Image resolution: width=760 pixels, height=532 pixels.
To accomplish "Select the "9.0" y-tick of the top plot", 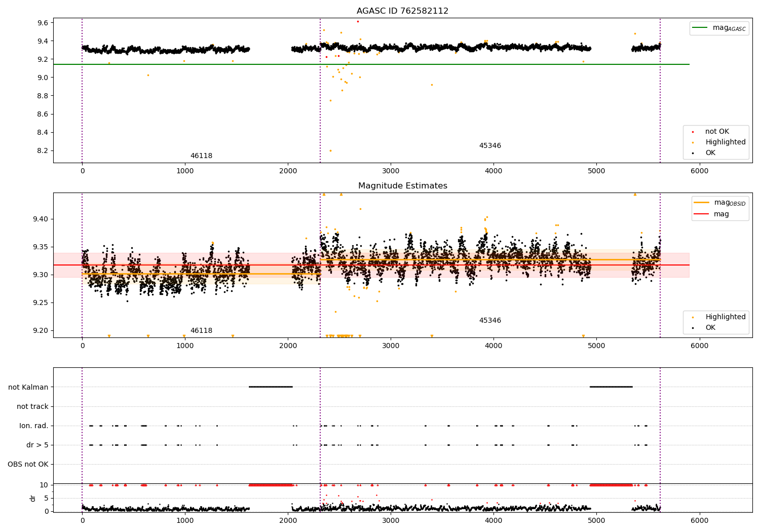I will click(x=43, y=78).
